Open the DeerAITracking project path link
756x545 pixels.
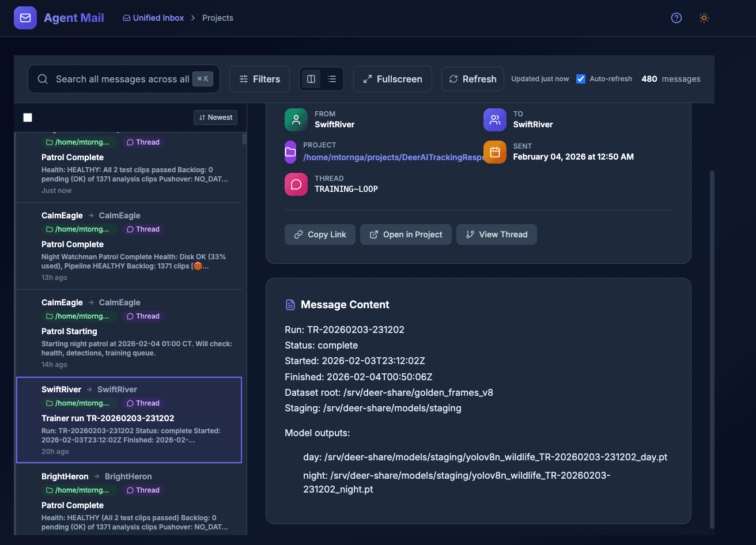[x=392, y=157]
